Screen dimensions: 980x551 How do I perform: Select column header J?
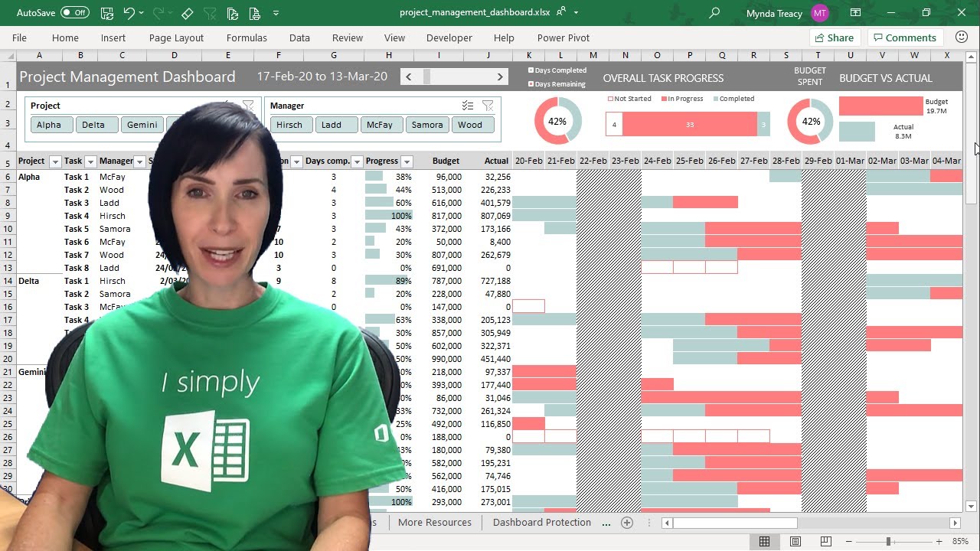coord(488,55)
